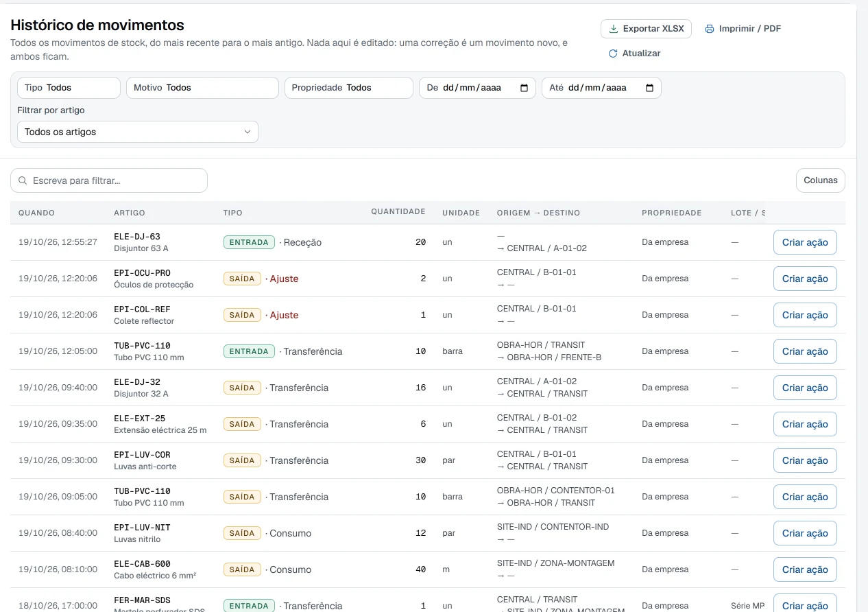Sort by the PROPRIEDADE column header

672,213
